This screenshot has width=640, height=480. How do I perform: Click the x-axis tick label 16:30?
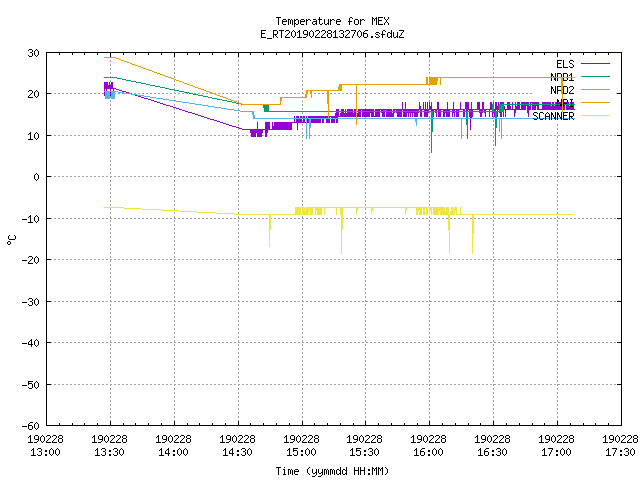(493, 452)
